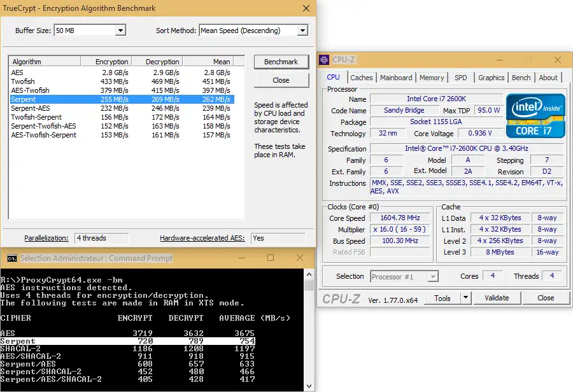Select the highlighted Serpent row in TrueCrypt
The width and height of the screenshot is (573, 392).
click(122, 99)
